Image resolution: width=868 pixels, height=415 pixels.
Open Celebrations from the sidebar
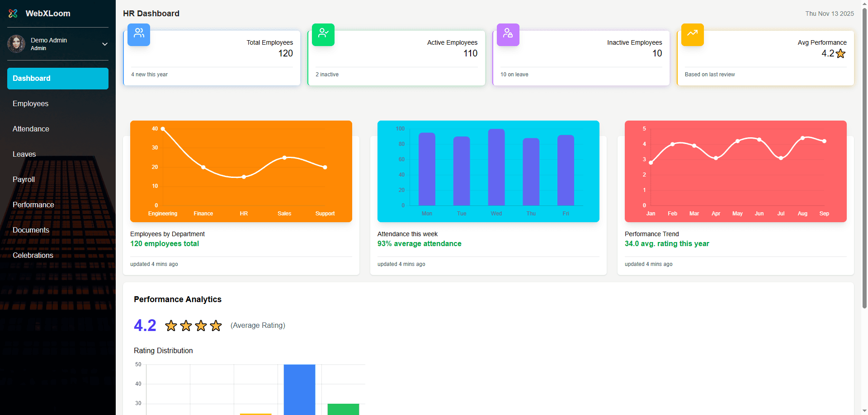coord(33,256)
